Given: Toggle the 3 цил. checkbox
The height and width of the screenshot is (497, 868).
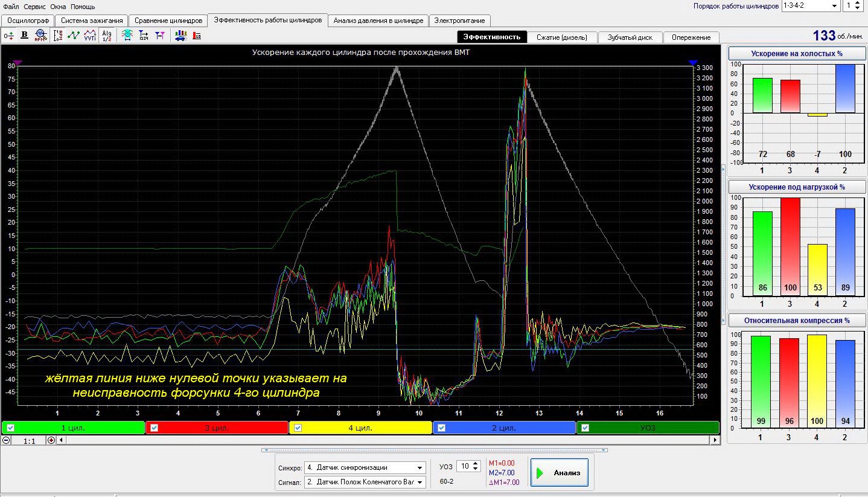Looking at the screenshot, I should (154, 428).
